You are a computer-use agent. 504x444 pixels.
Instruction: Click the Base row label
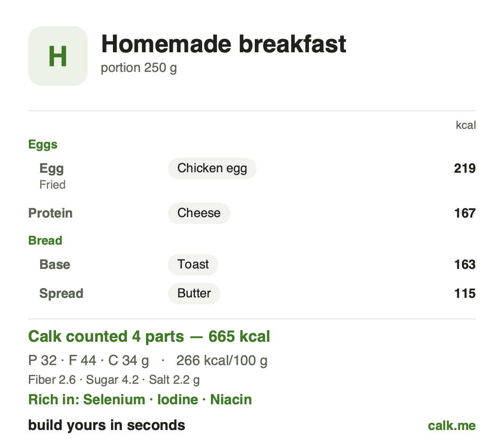pos(55,265)
